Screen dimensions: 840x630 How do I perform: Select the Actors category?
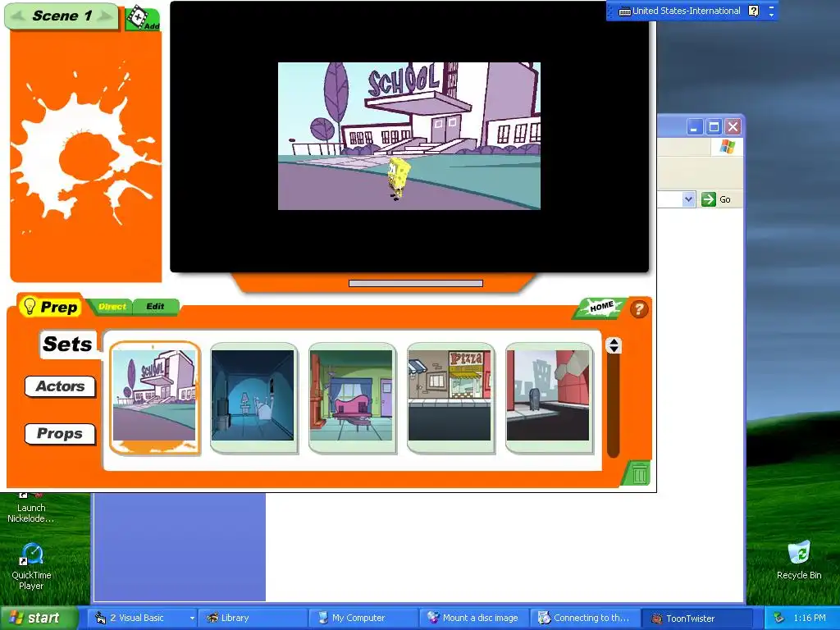coord(60,386)
